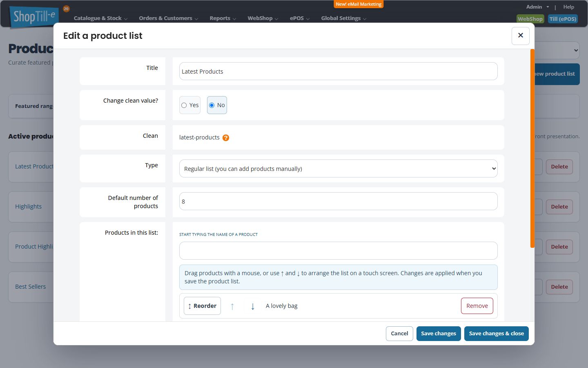Click the product name search field
The image size is (588, 368).
click(338, 251)
